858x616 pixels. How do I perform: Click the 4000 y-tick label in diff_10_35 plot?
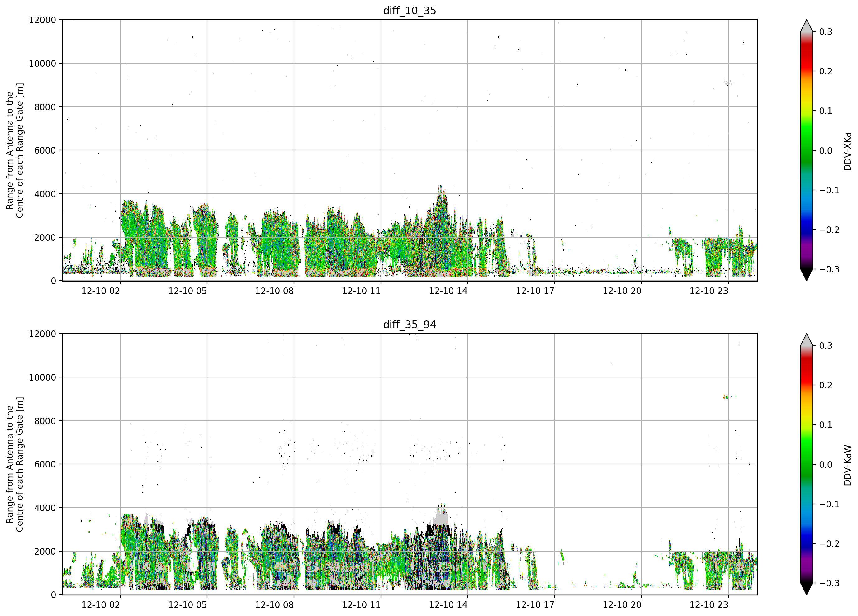[x=45, y=194]
